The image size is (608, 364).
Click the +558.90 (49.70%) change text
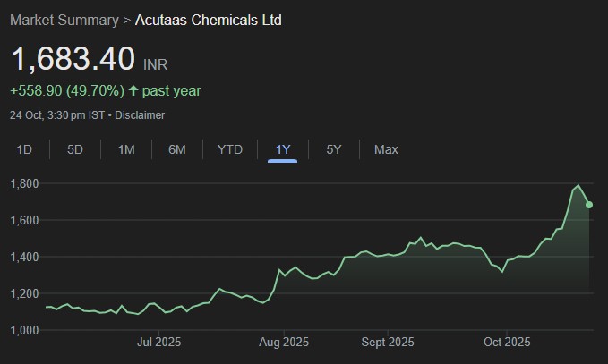tap(67, 90)
